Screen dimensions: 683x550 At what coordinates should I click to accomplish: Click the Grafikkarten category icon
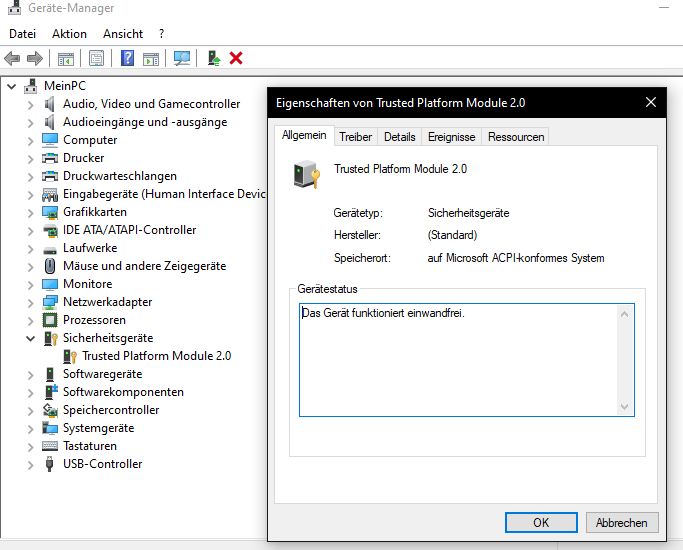50,212
